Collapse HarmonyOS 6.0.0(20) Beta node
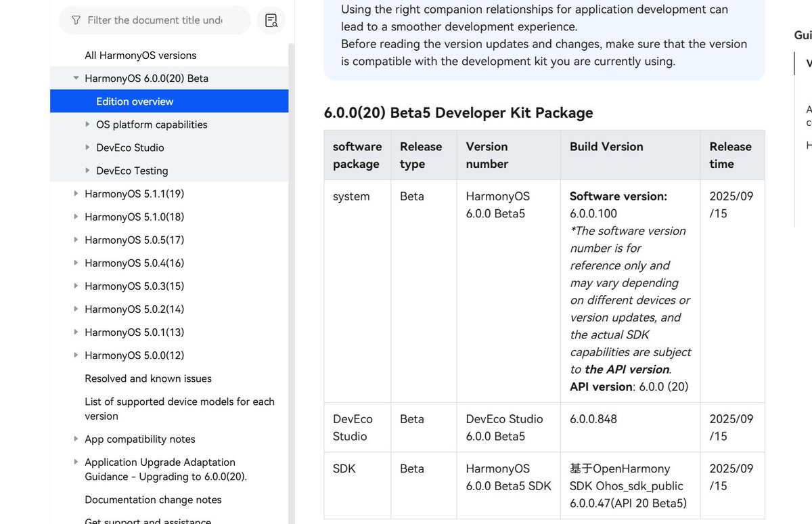Viewport: 812px width, 524px height. coord(76,79)
